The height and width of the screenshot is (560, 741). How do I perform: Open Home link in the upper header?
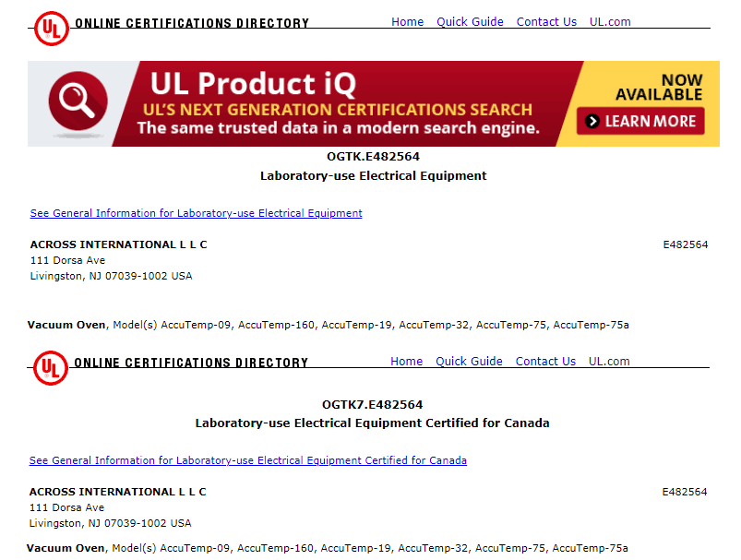click(407, 22)
